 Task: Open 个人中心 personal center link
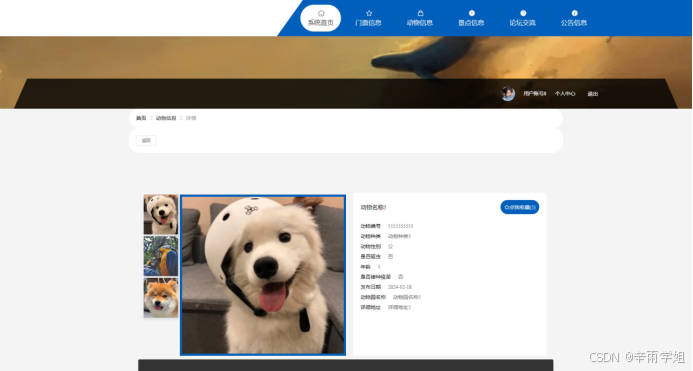click(x=565, y=94)
